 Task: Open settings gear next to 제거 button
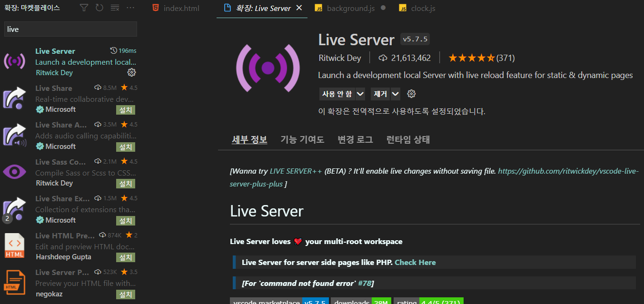point(412,94)
